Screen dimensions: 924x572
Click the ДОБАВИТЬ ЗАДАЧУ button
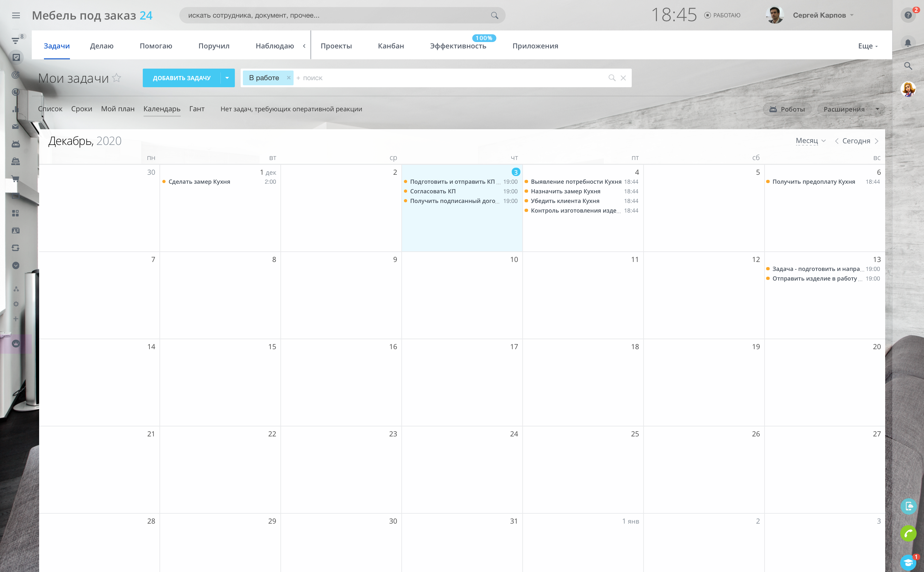181,78
